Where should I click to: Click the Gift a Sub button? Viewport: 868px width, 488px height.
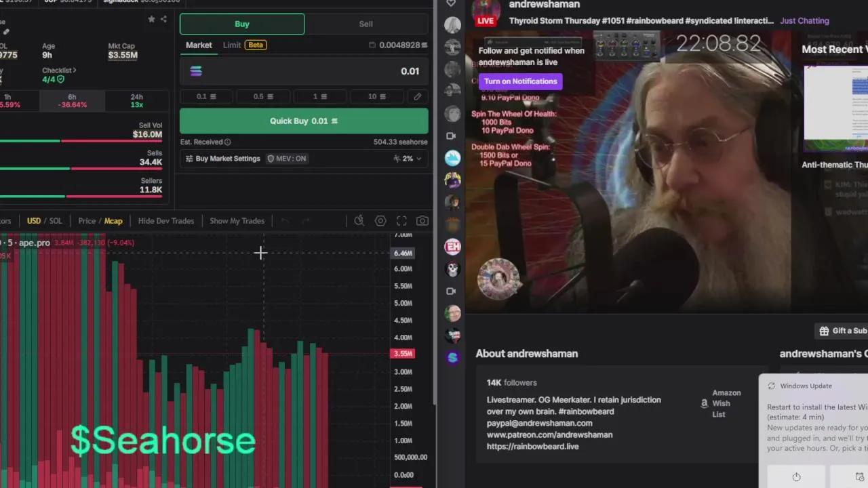(x=842, y=331)
